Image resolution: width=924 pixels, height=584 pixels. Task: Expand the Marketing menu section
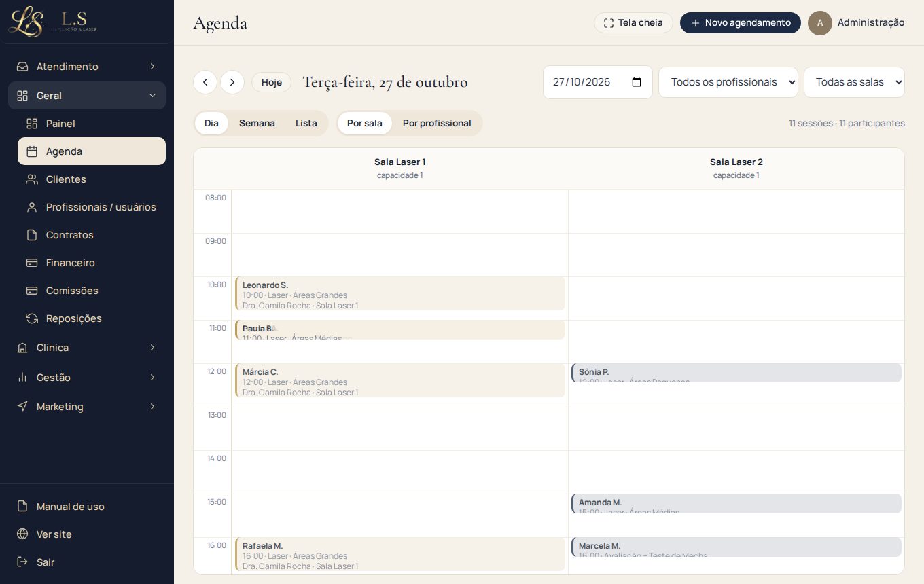point(87,407)
